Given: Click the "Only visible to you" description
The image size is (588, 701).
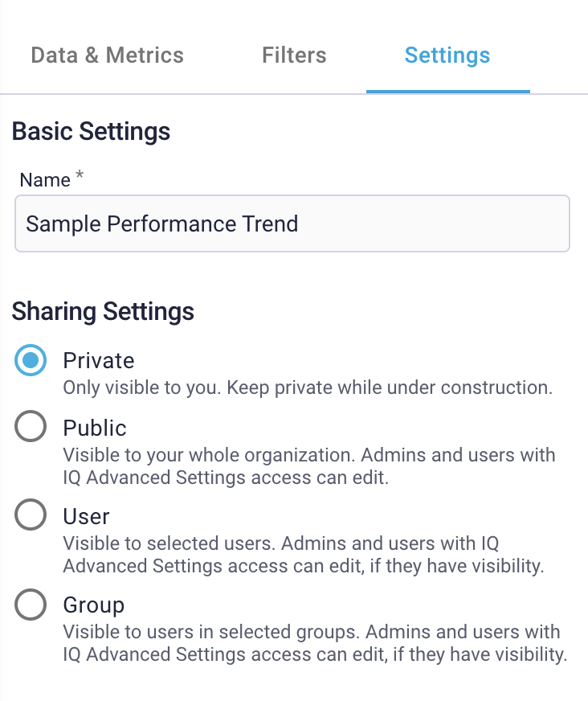Looking at the screenshot, I should (308, 387).
